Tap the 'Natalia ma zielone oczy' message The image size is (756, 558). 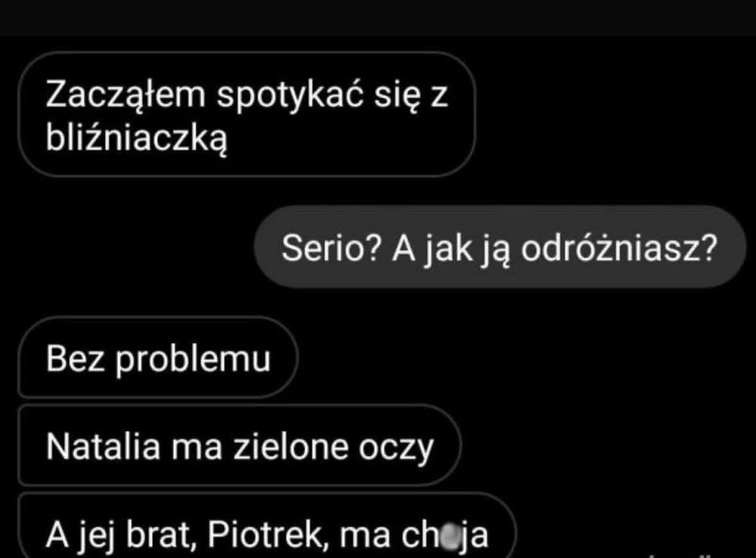[x=240, y=445]
